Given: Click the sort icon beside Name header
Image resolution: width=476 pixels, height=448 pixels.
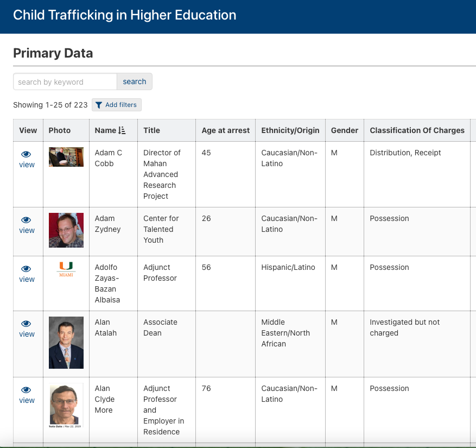Looking at the screenshot, I should pos(122,130).
